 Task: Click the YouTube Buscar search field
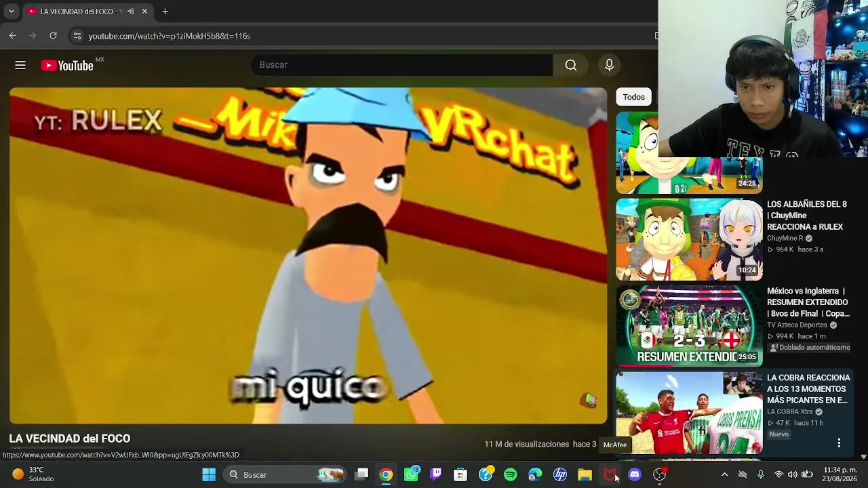coord(402,65)
